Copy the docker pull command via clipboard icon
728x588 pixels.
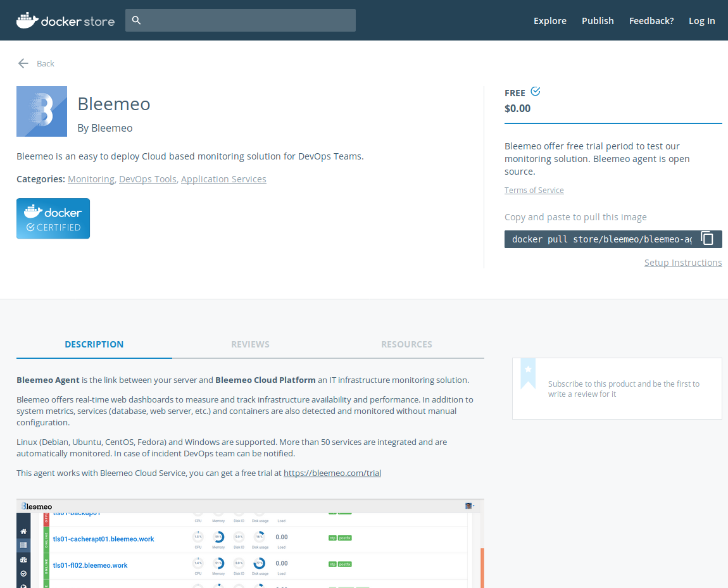(707, 239)
